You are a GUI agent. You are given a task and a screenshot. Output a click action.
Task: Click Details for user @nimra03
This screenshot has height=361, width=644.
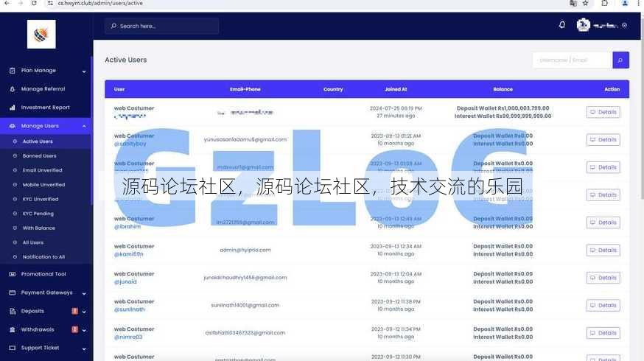(x=603, y=333)
